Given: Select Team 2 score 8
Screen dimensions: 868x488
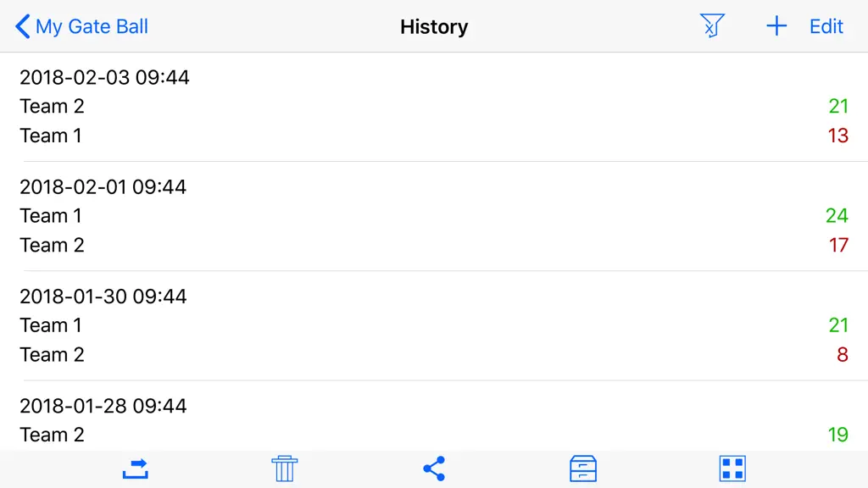Looking at the screenshot, I should [843, 354].
